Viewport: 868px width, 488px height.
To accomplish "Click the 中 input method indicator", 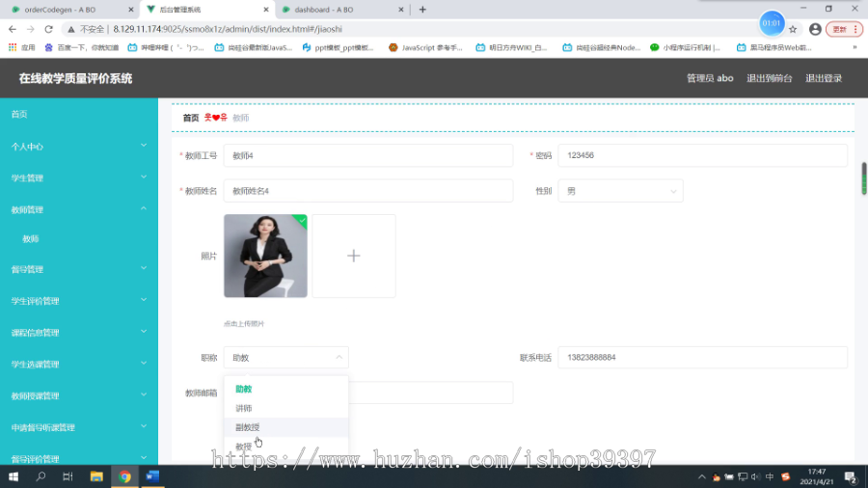I will pyautogui.click(x=770, y=477).
